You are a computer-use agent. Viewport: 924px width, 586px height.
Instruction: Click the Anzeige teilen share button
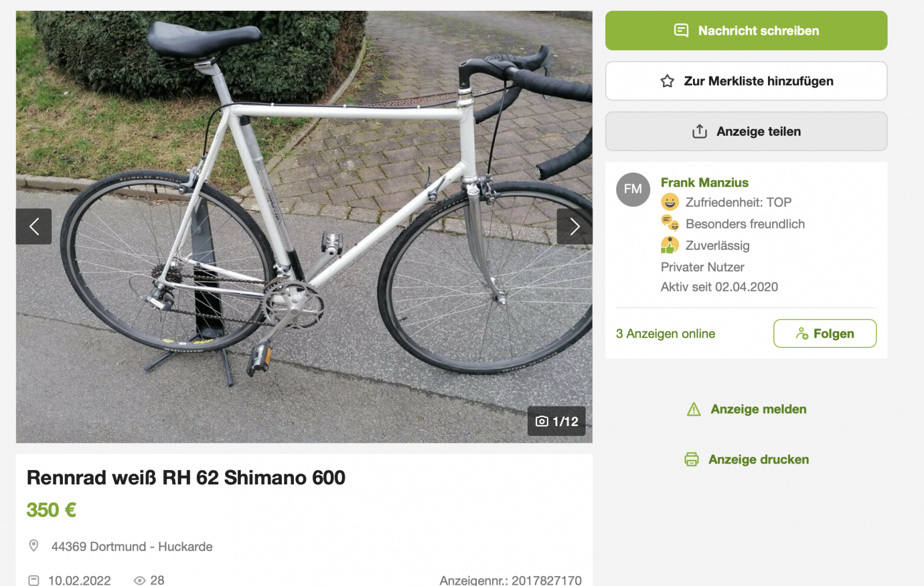click(746, 132)
